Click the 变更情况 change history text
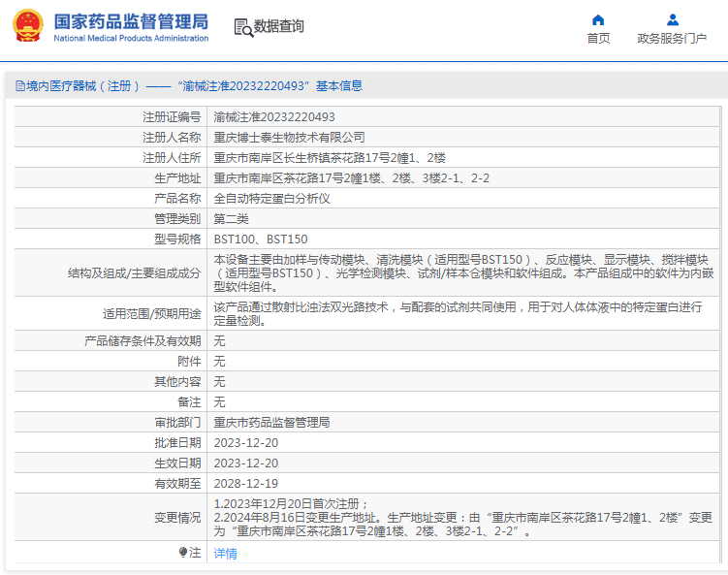The width and height of the screenshot is (728, 575). click(x=463, y=518)
